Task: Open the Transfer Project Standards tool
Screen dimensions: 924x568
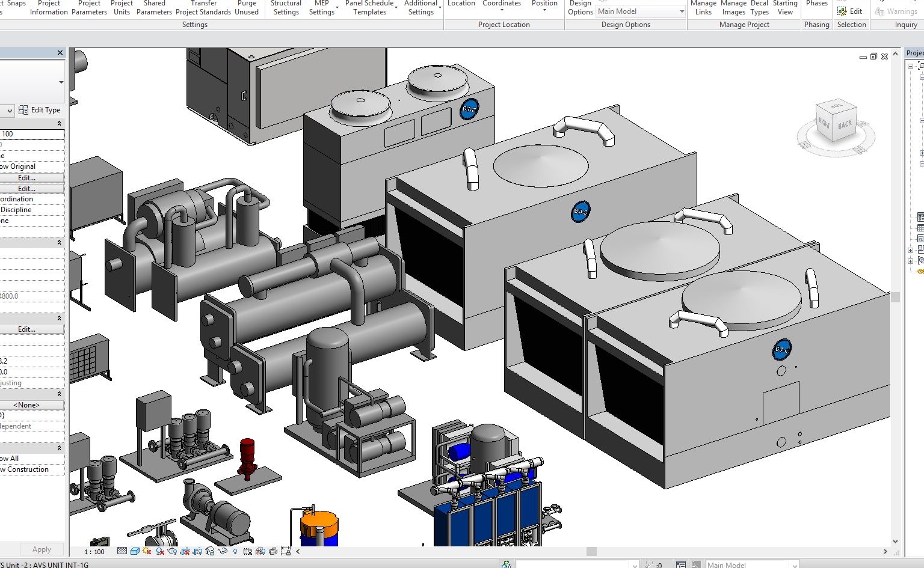Action: pyautogui.click(x=203, y=7)
